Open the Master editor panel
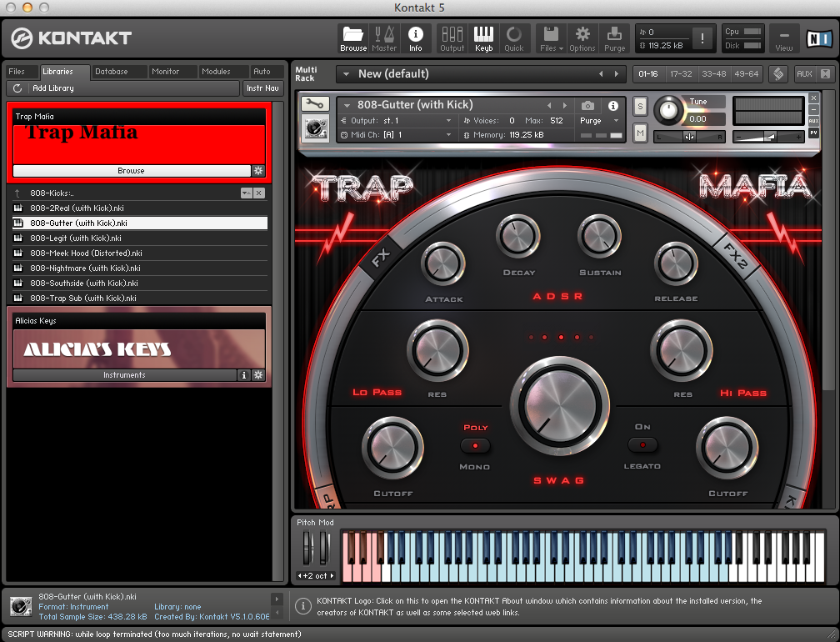Image resolution: width=840 pixels, height=642 pixels. pyautogui.click(x=384, y=38)
